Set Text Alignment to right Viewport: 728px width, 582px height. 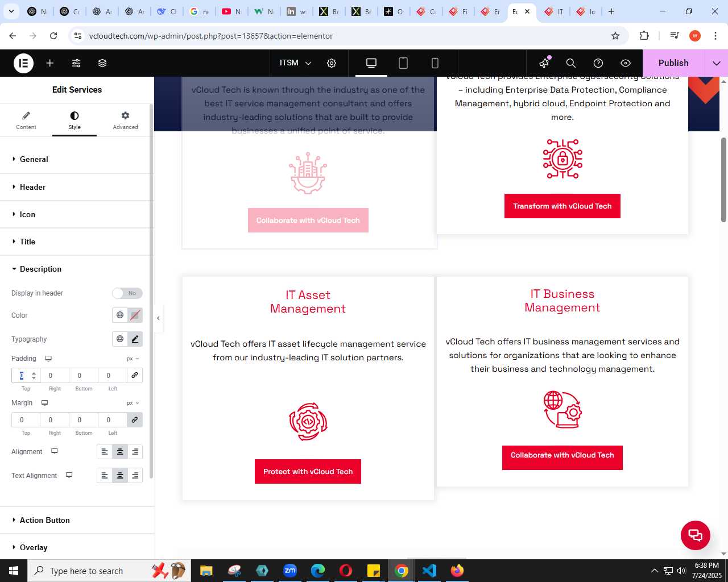pos(135,476)
